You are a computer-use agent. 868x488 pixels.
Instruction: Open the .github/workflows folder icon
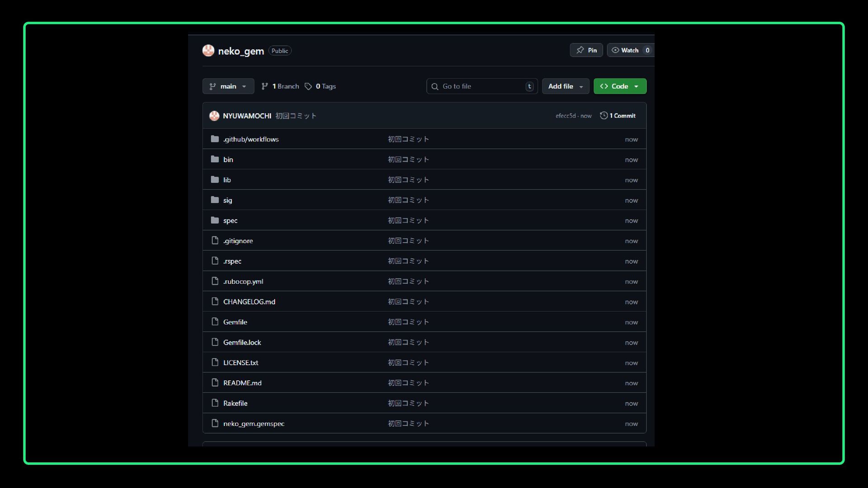215,139
